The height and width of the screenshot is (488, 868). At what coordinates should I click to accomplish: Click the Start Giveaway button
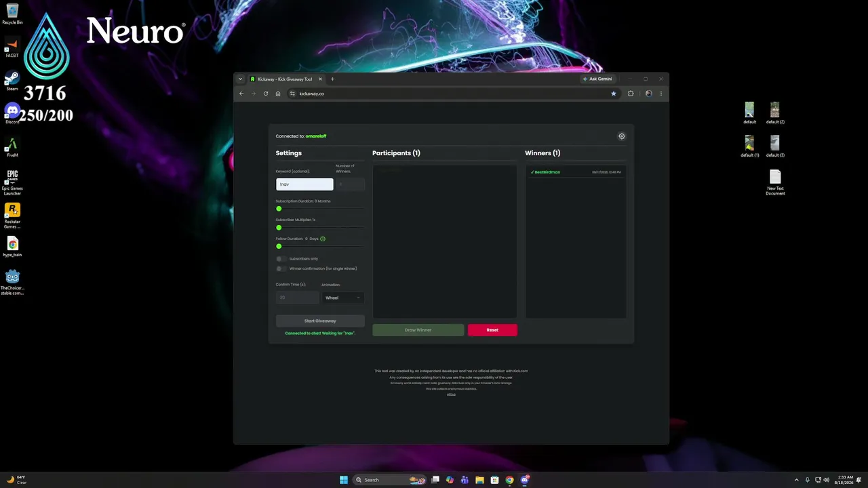click(x=320, y=321)
